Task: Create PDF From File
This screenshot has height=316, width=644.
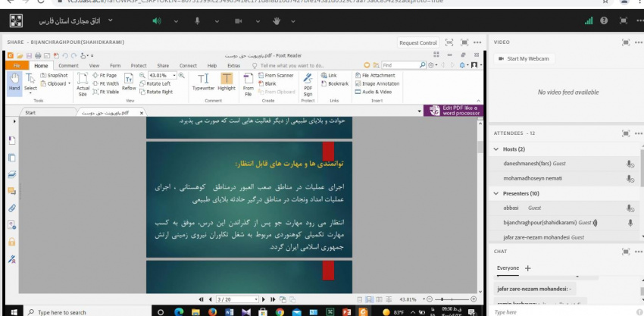Action: click(x=248, y=85)
